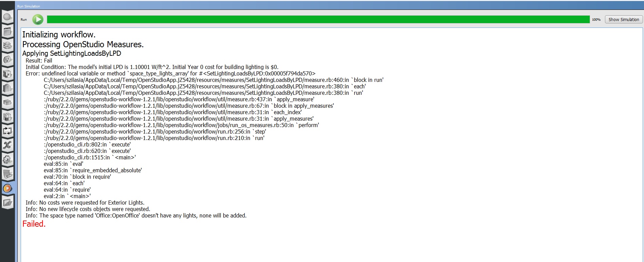Click the 'Office:OpenOffice' space type info line
Image resolution: width=644 pixels, height=262 pixels.
click(x=136, y=215)
